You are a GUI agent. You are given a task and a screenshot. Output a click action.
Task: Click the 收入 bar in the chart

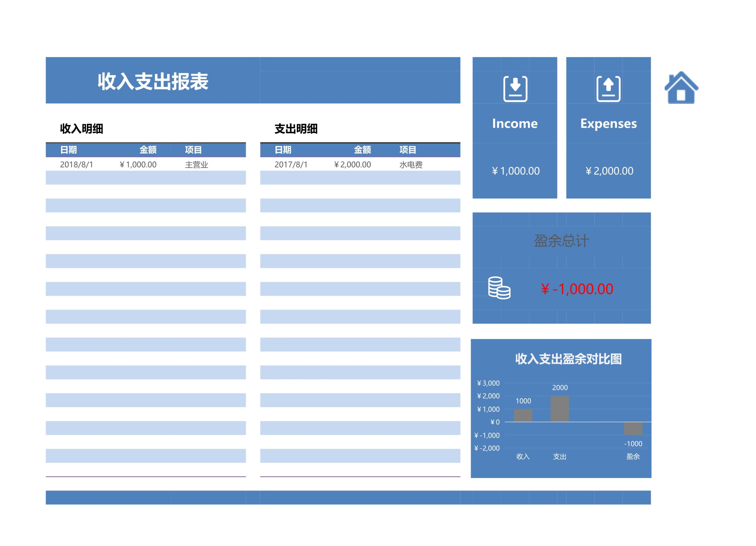[x=523, y=415]
